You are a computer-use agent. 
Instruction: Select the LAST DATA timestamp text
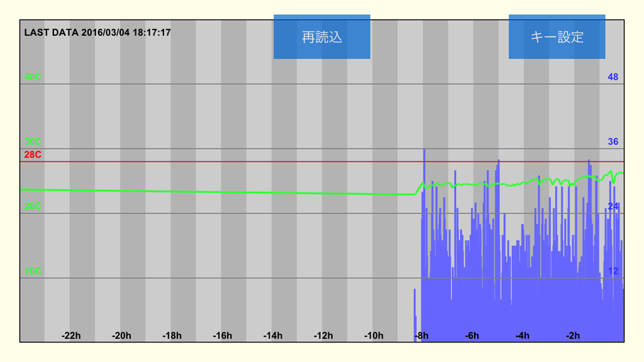(x=97, y=33)
